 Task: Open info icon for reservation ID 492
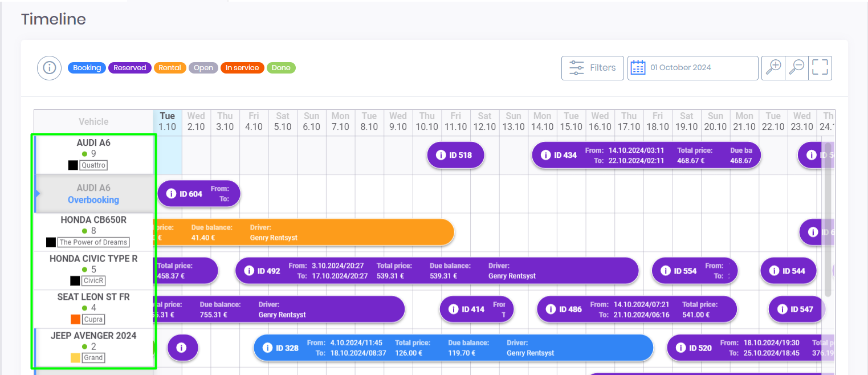coord(249,271)
